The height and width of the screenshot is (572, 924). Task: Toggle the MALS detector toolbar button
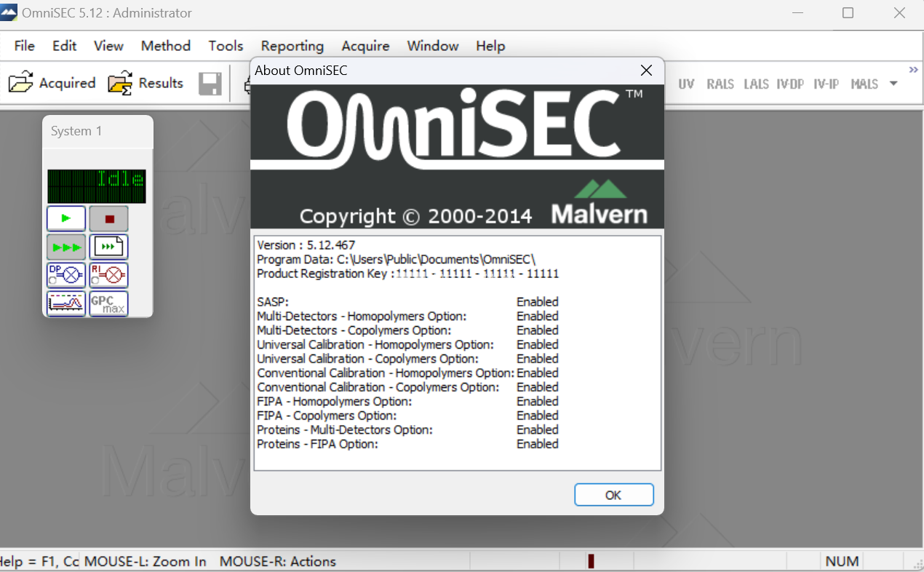(x=864, y=84)
